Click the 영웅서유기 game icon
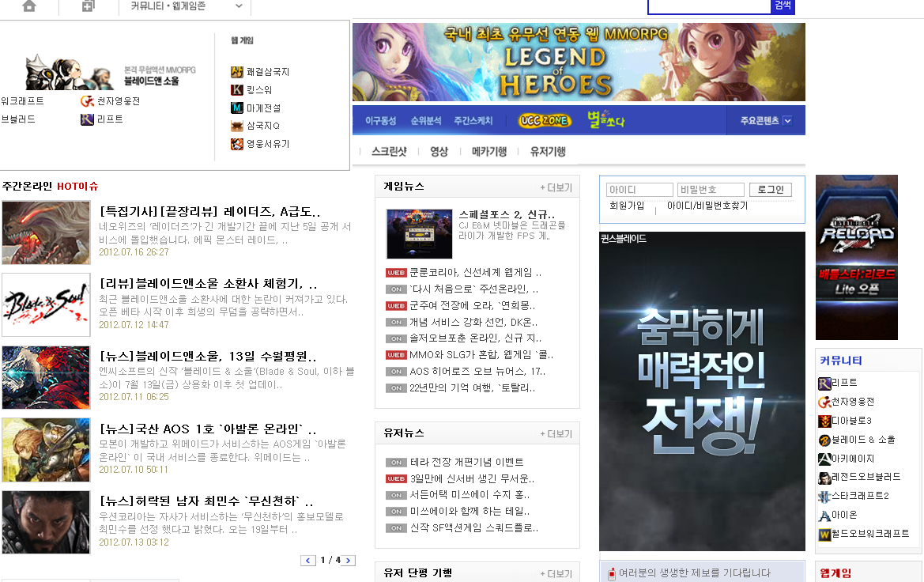 pos(236,144)
